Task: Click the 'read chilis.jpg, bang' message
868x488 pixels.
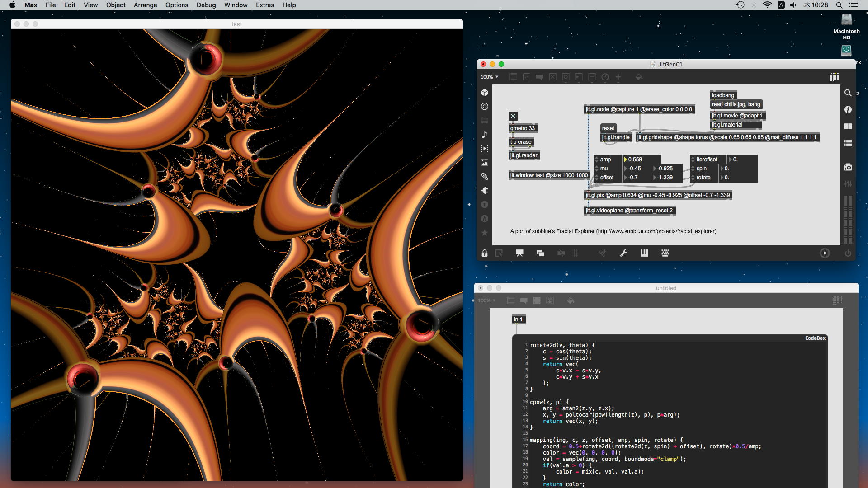Action: point(736,104)
